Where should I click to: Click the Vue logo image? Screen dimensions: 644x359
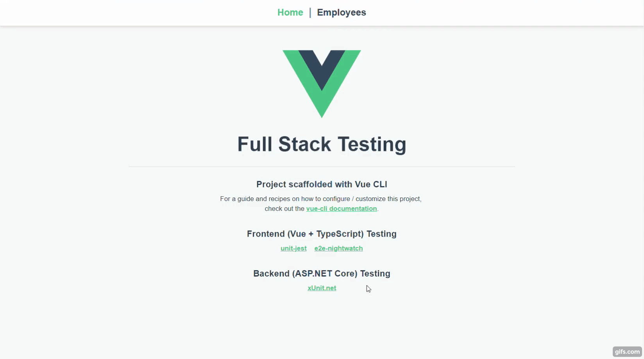tap(322, 84)
